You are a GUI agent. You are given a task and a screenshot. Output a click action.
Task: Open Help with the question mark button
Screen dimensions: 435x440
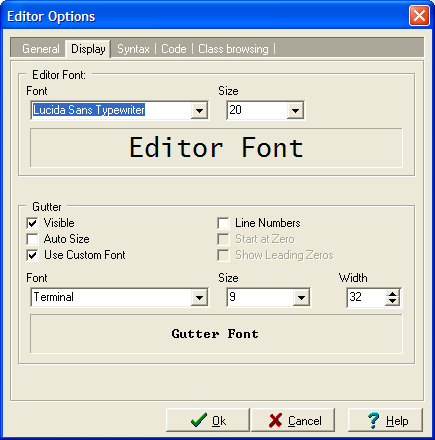385,420
